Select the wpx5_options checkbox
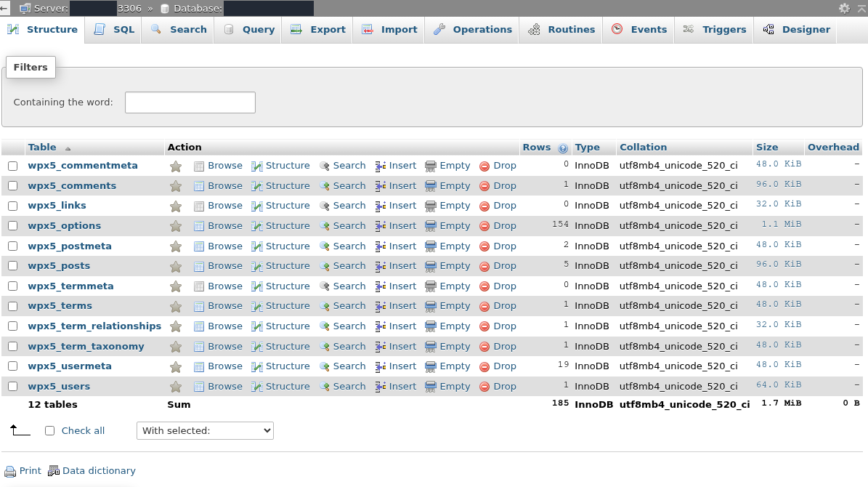Viewport: 868px width, 487px height. [x=13, y=226]
